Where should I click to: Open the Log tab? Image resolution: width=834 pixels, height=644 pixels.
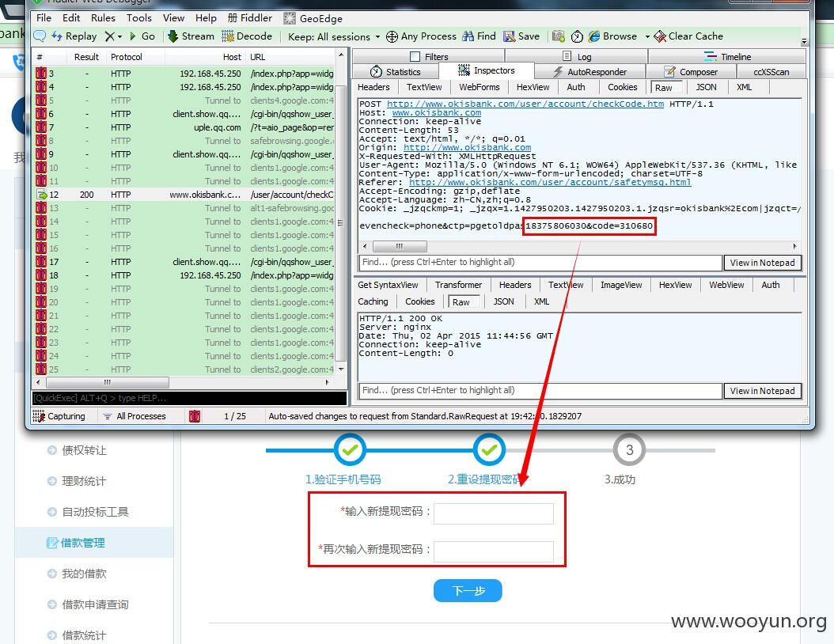(577, 56)
